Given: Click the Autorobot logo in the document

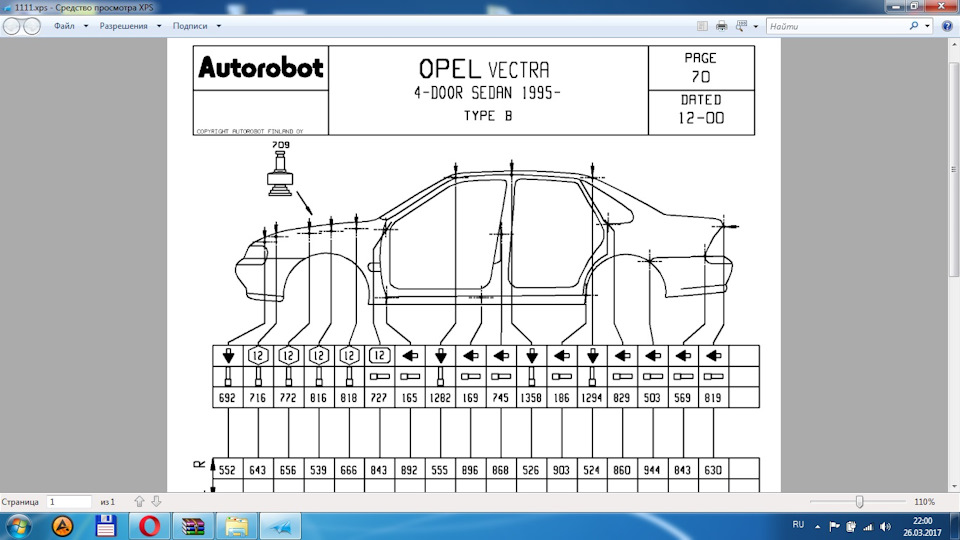Looking at the screenshot, I should click(x=261, y=67).
